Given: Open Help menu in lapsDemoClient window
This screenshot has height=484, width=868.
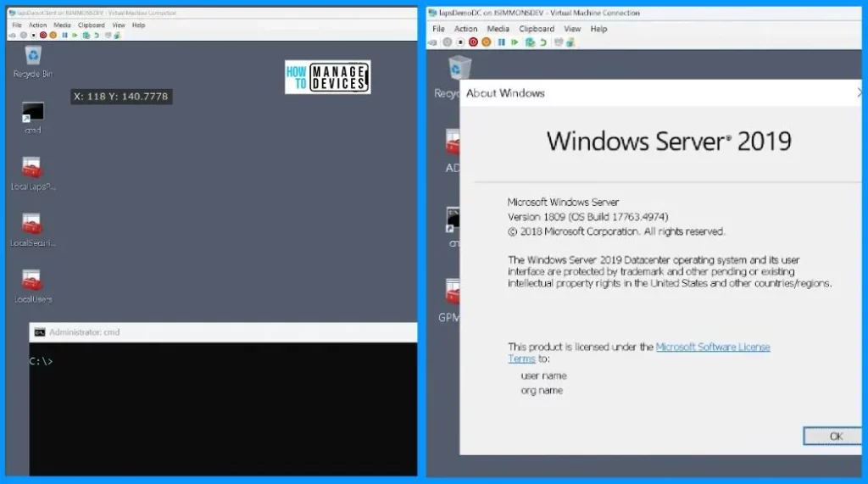Looking at the screenshot, I should (x=138, y=25).
